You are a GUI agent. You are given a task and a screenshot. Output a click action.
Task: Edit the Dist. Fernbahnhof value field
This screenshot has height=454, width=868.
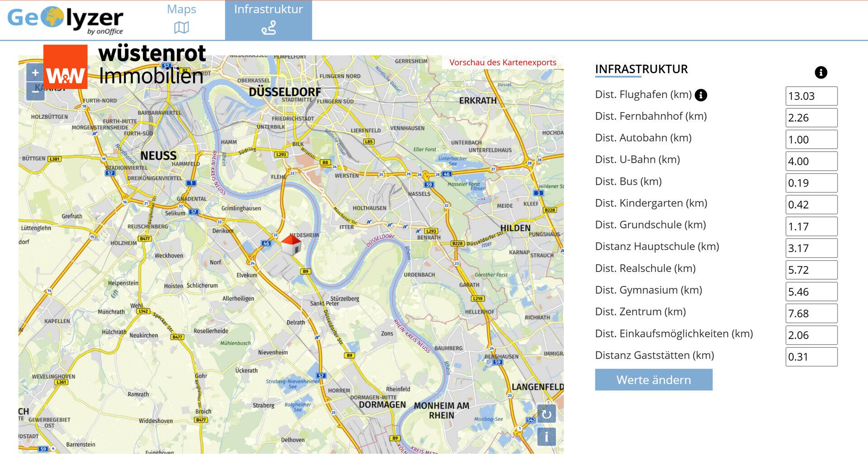811,117
